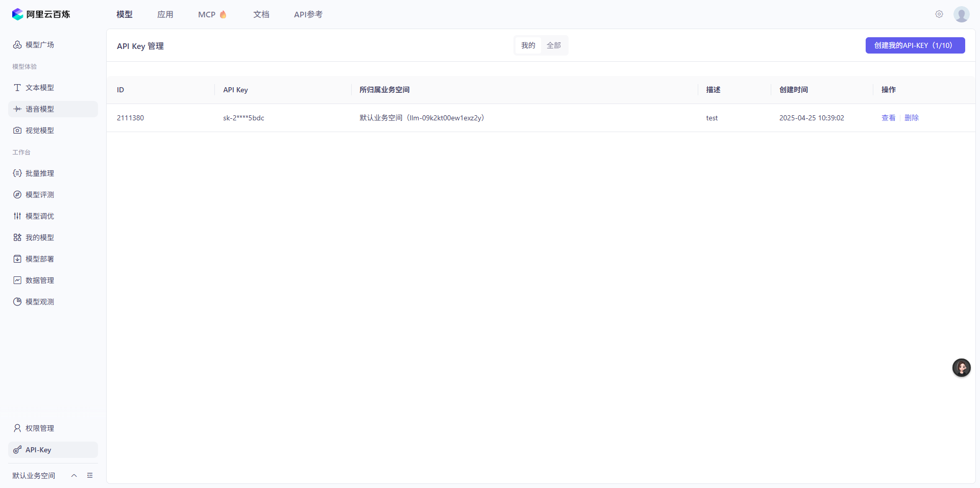The width and height of the screenshot is (980, 488).
Task: Click workspace cell 默认业务空间 (llm-09k2kt00ew1exz2y)
Action: (x=422, y=118)
